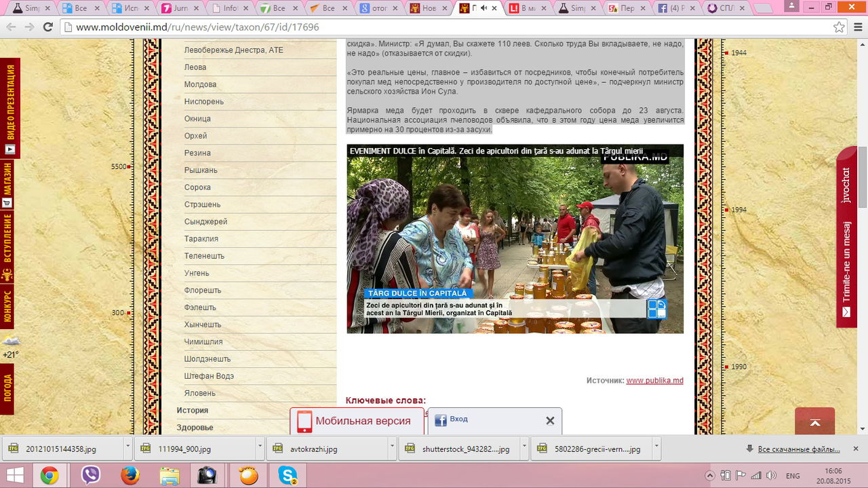Open the Chrome menu button
This screenshot has height=488, width=868.
point(858,27)
